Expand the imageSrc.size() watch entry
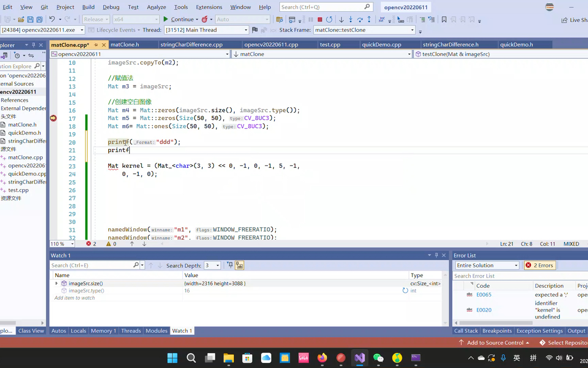The image size is (588, 368). 56,283
